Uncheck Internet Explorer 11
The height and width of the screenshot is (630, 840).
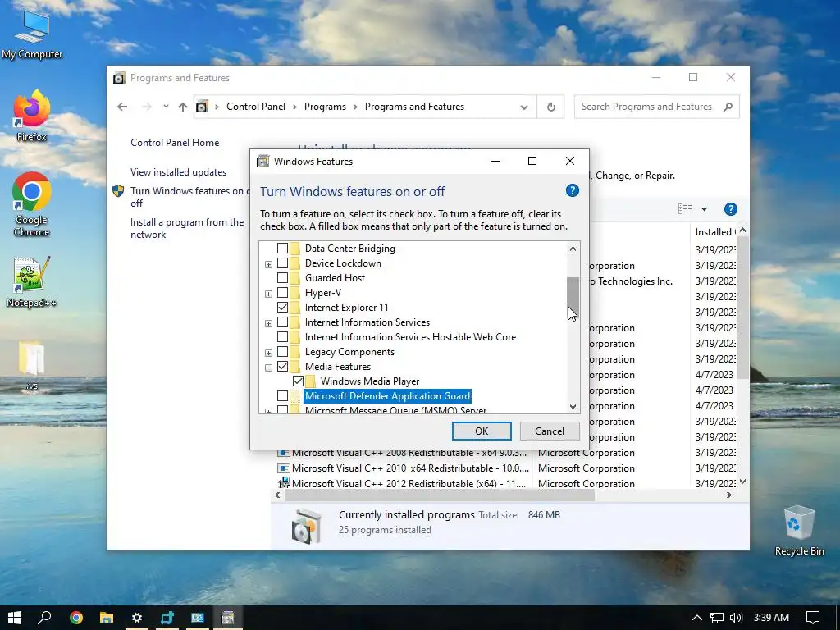pyautogui.click(x=282, y=308)
